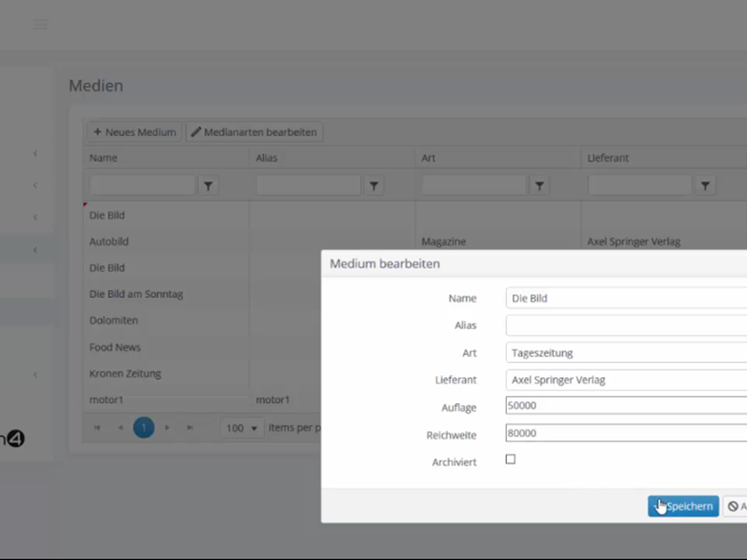The height and width of the screenshot is (560, 747).
Task: Click the Medienarten bearbeiten button
Action: click(254, 133)
